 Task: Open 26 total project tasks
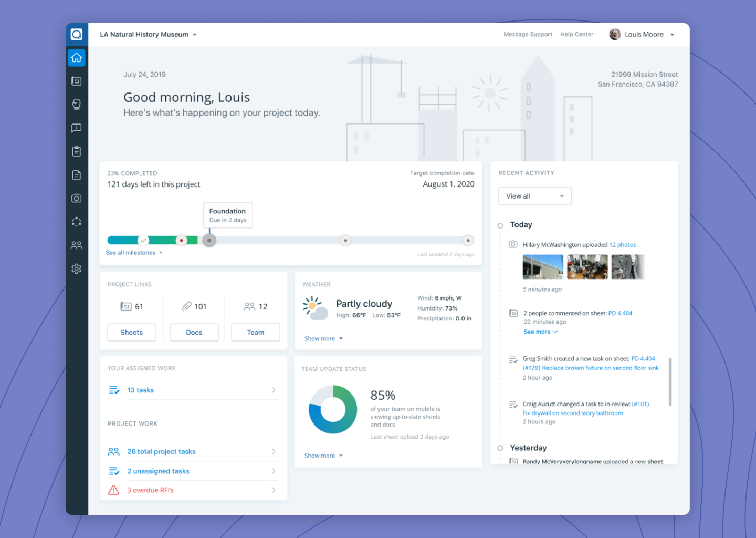(193, 451)
